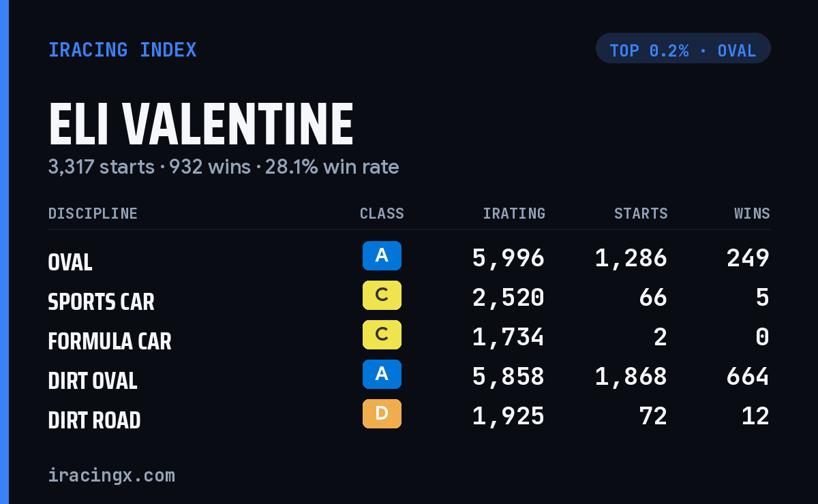Select the OVAL discipline row
This screenshot has width=818, height=504.
(409, 258)
